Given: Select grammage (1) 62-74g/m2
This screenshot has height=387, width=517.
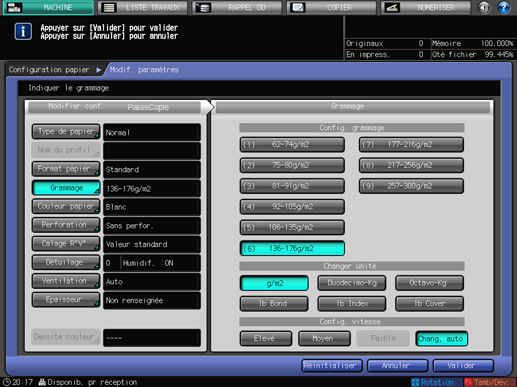Looking at the screenshot, I should (292, 145).
